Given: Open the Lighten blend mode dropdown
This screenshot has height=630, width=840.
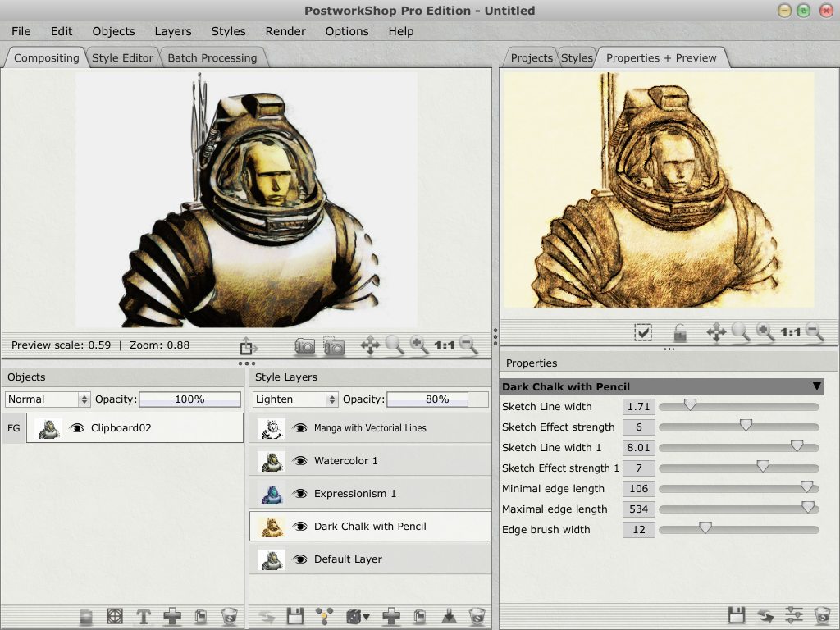Looking at the screenshot, I should [295, 399].
